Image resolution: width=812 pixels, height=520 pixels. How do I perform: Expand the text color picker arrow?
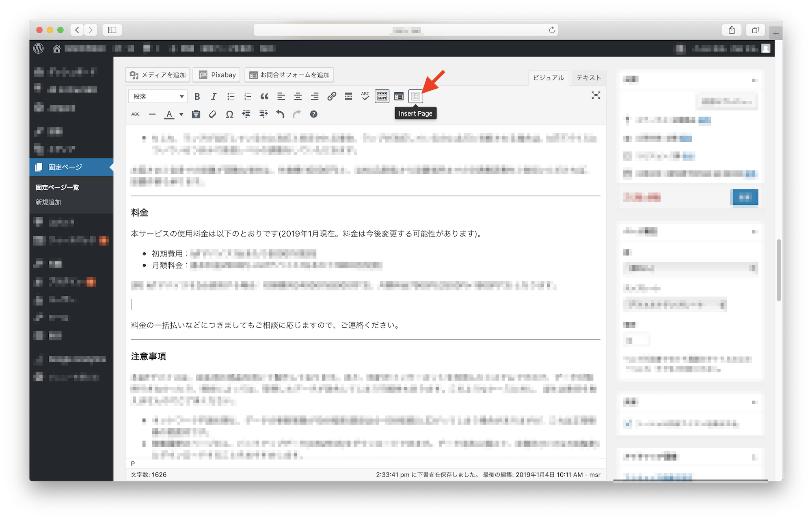181,115
